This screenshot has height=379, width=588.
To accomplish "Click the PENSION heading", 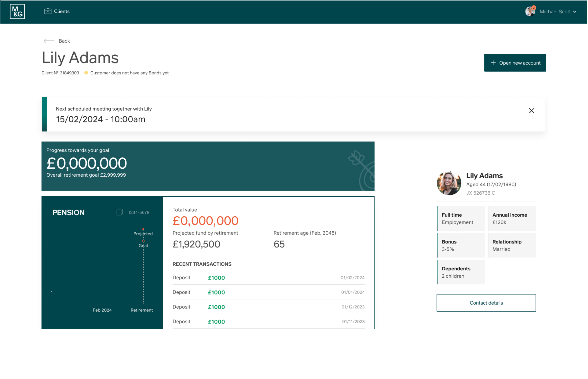I will 68,213.
